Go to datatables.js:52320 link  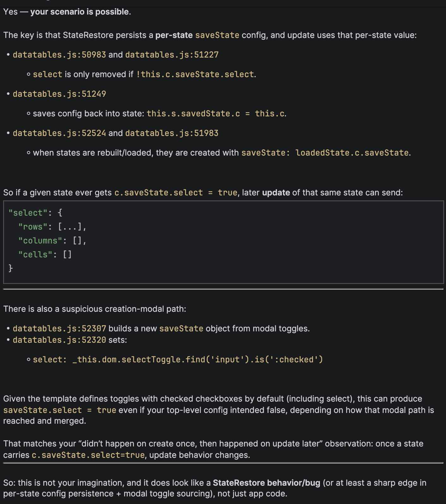coord(59,340)
